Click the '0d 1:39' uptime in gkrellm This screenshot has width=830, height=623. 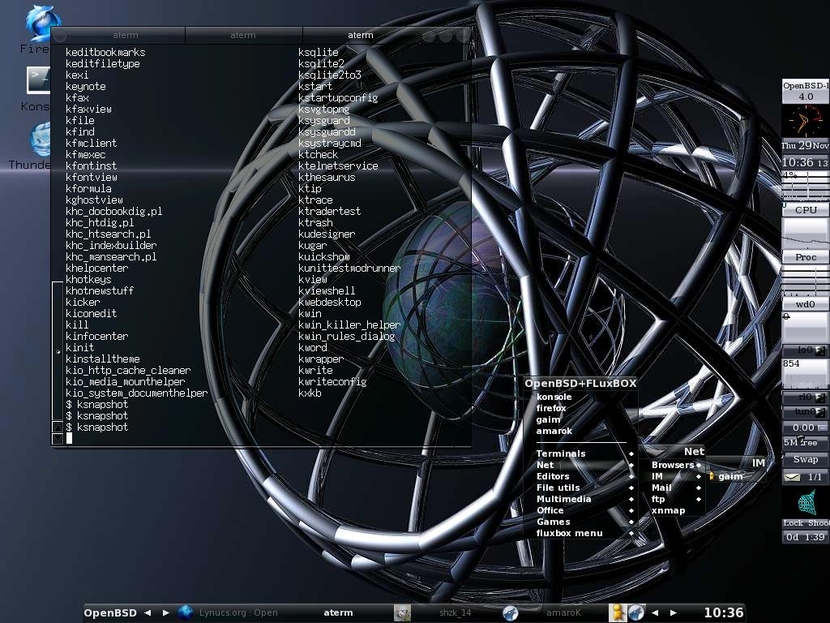pos(805,537)
